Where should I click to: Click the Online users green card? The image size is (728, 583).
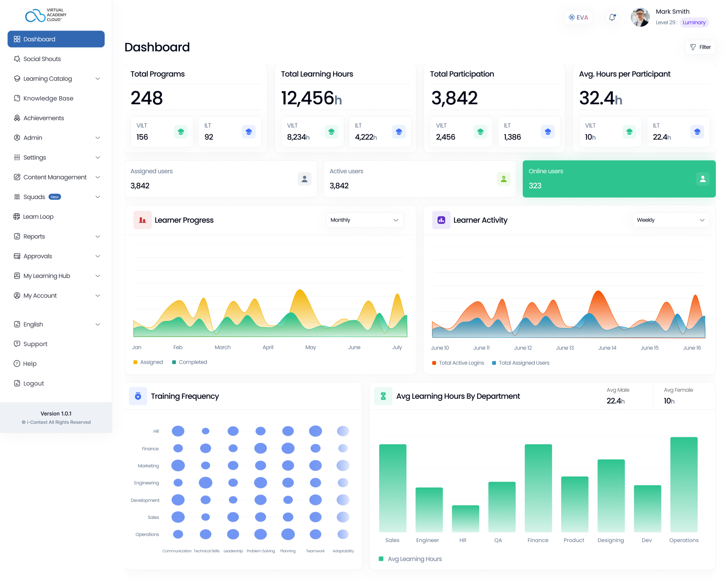619,179
